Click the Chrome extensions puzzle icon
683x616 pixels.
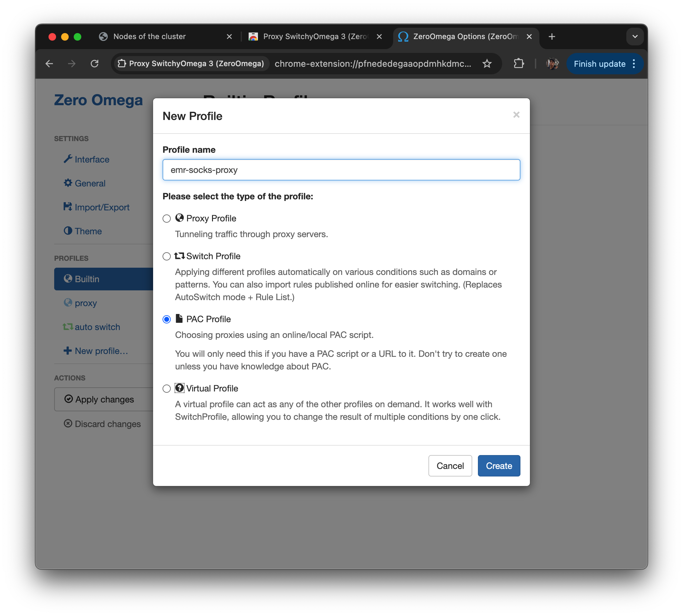click(519, 64)
